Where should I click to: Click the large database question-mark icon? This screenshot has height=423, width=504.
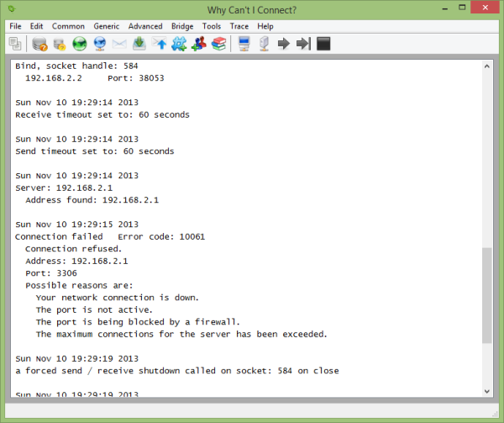click(39, 44)
